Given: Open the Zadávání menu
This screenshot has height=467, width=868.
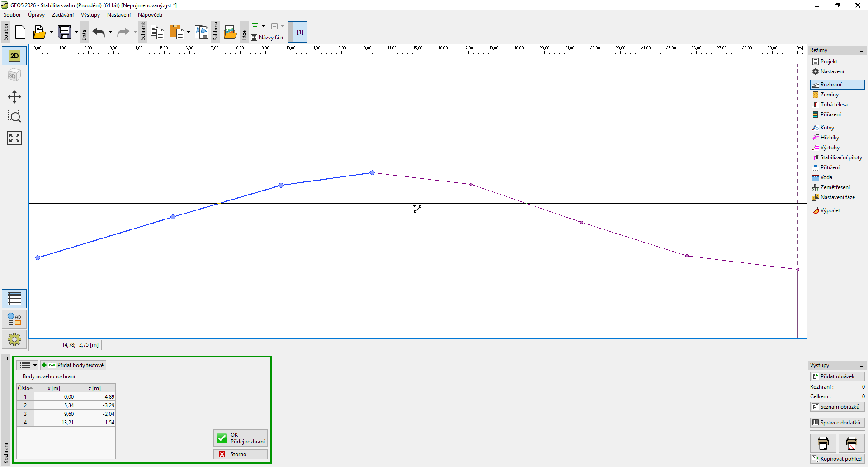Looking at the screenshot, I should click(62, 15).
